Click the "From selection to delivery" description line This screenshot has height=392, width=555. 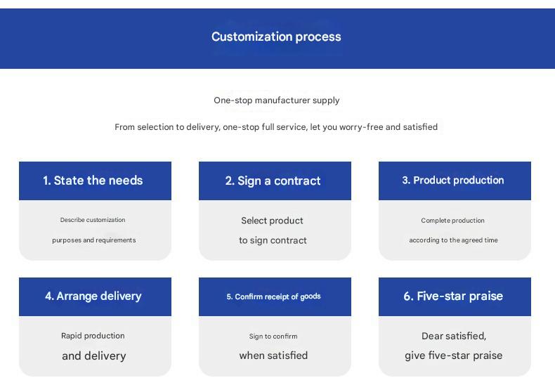click(276, 127)
